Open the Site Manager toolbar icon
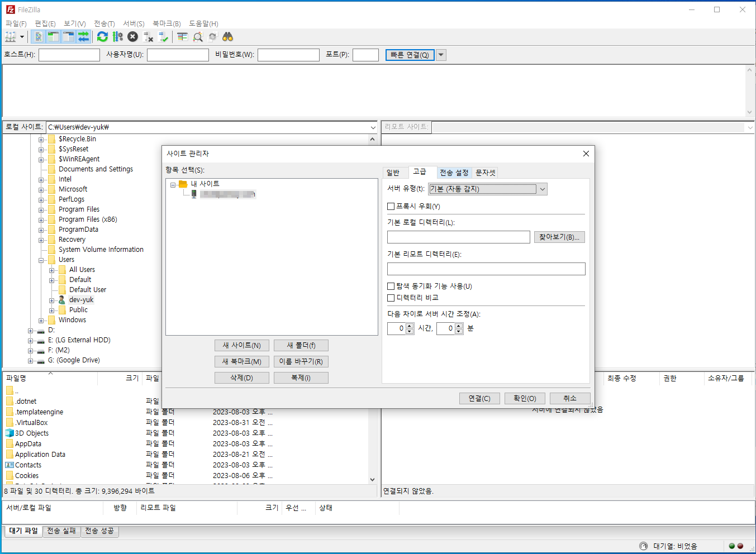This screenshot has width=756, height=554. (11, 37)
